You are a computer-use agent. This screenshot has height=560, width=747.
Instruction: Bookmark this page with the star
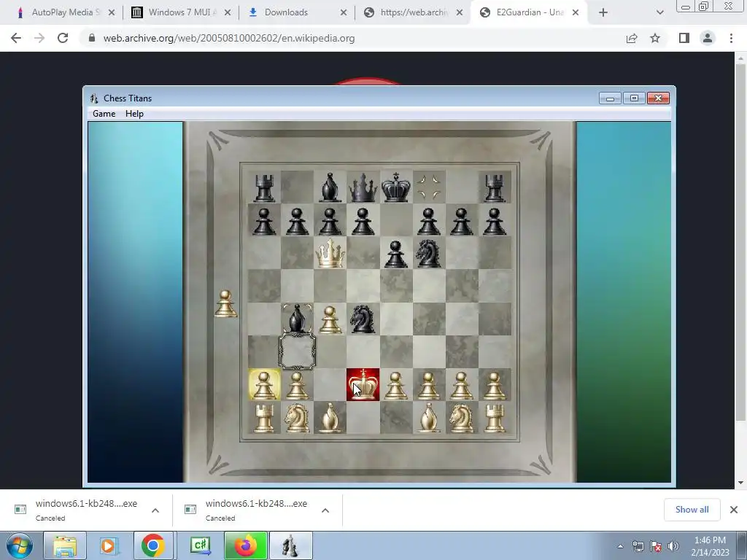click(655, 38)
